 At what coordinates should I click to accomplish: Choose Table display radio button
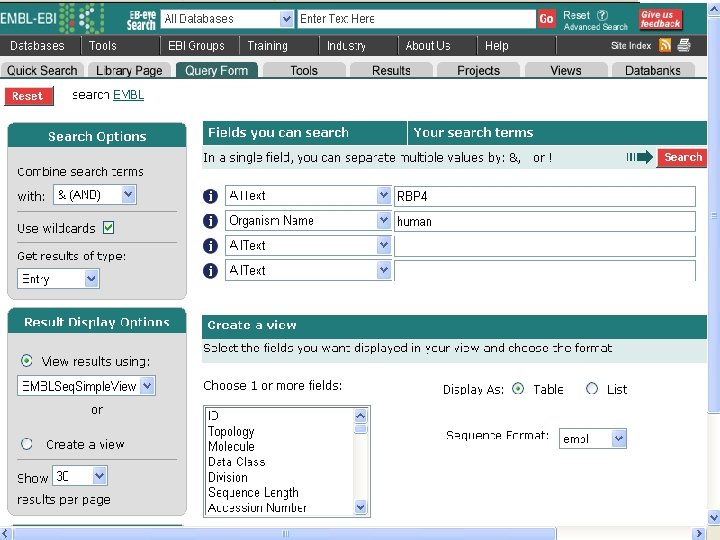pyautogui.click(x=518, y=388)
